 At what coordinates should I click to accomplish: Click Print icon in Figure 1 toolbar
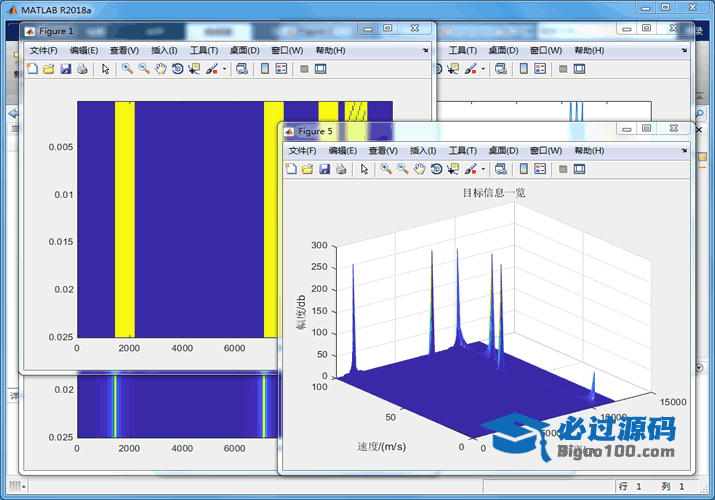(82, 69)
